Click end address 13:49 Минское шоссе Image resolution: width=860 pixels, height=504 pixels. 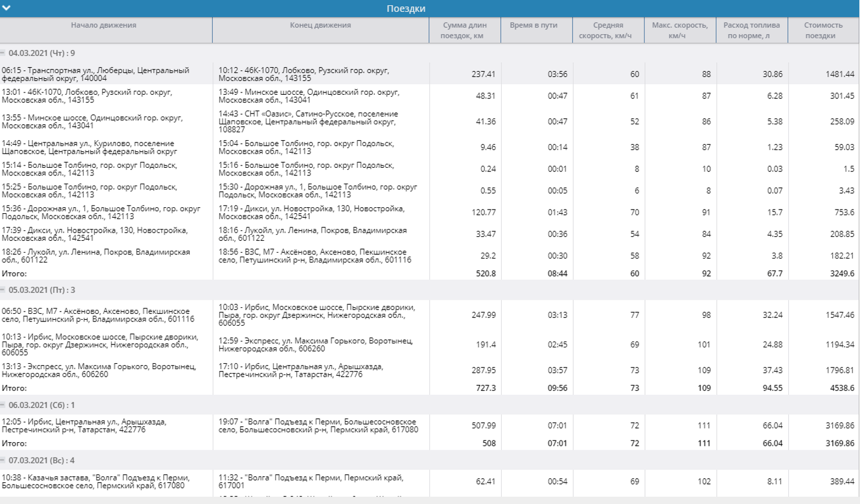[309, 96]
